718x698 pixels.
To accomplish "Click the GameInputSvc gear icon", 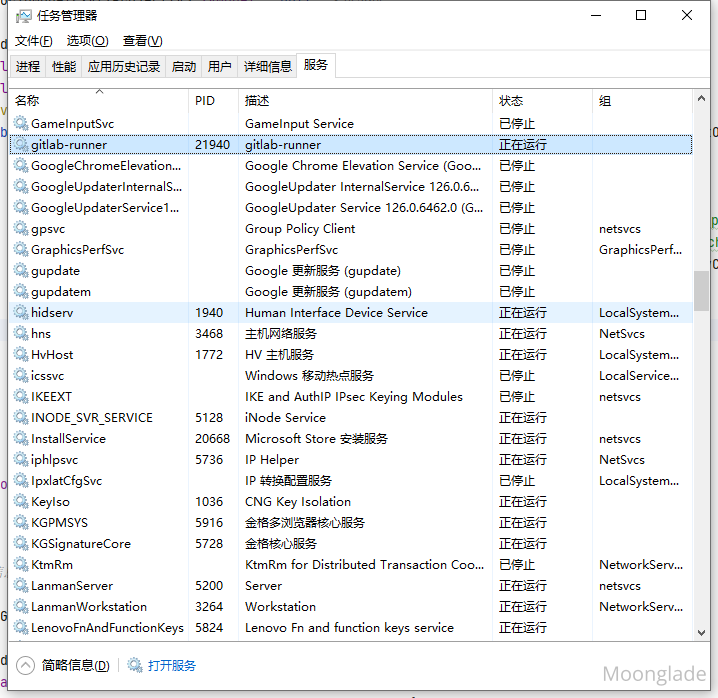I will click(x=21, y=124).
